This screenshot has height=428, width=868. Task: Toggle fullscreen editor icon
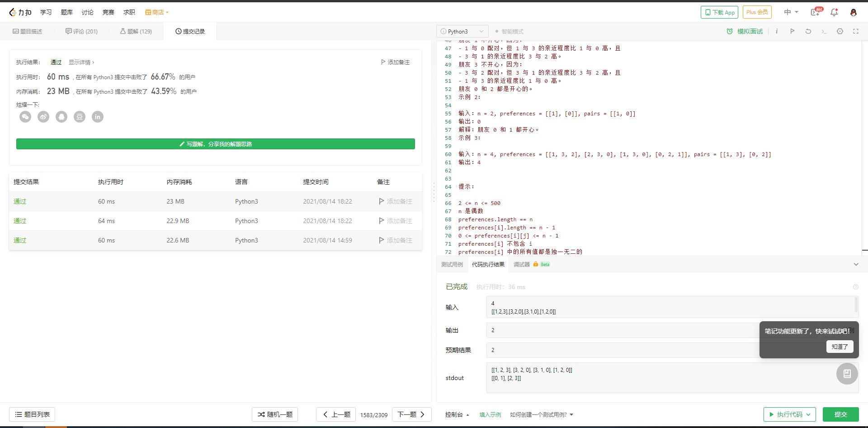point(856,31)
